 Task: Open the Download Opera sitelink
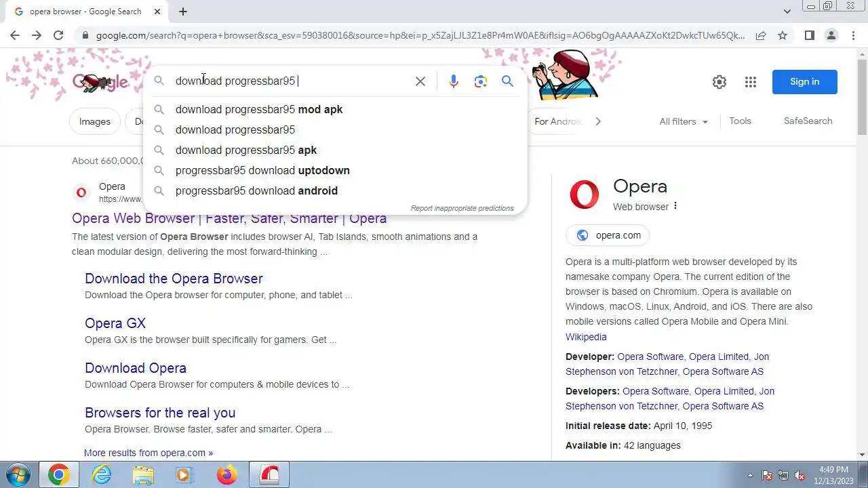pos(136,368)
